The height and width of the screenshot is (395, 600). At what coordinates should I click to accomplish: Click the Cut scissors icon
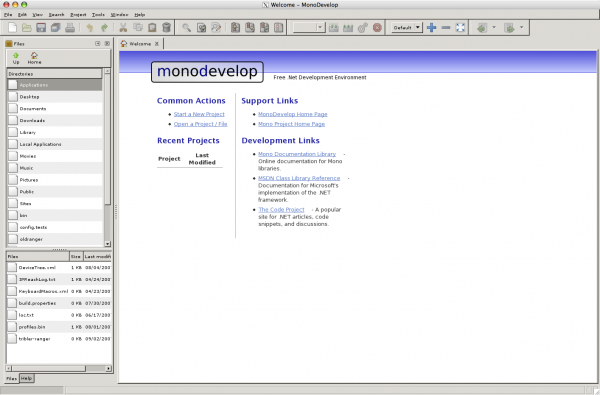click(x=123, y=28)
